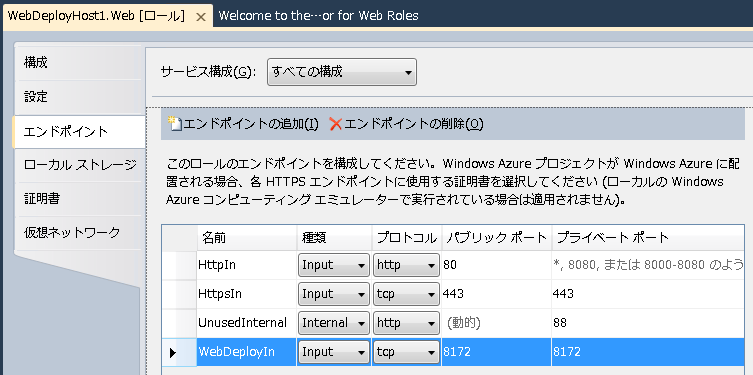
Task: Open the 証明書 side tab
Action: coord(79,199)
